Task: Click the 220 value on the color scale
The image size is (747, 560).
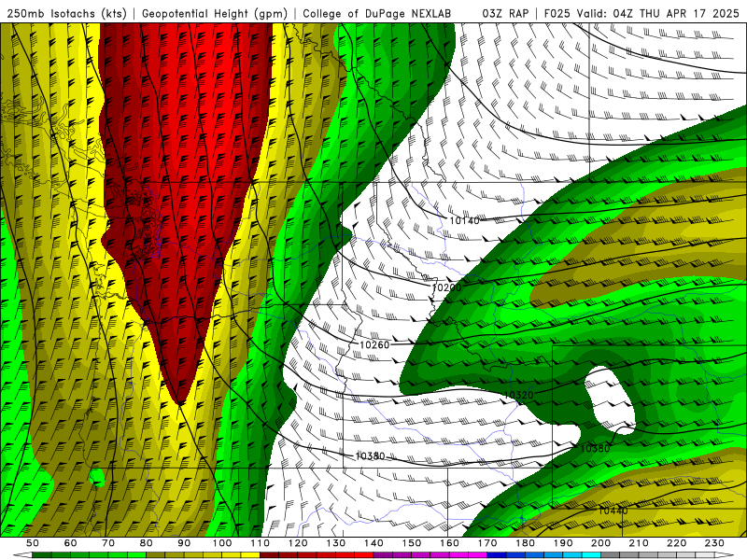Action: (677, 543)
